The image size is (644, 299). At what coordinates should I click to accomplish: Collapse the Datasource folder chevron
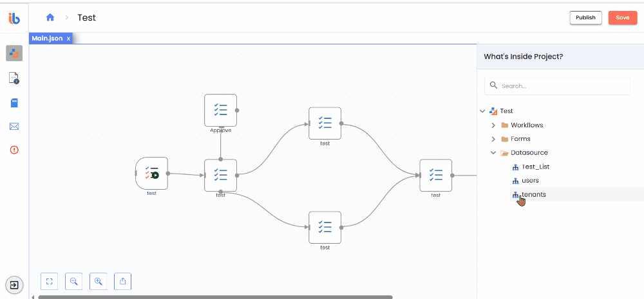coord(494,152)
